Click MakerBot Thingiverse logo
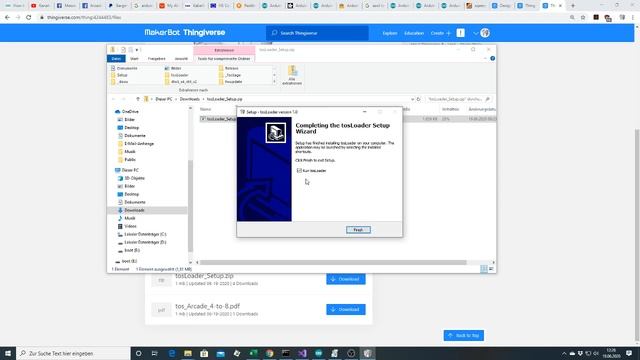The height and width of the screenshot is (360, 640). (x=185, y=33)
